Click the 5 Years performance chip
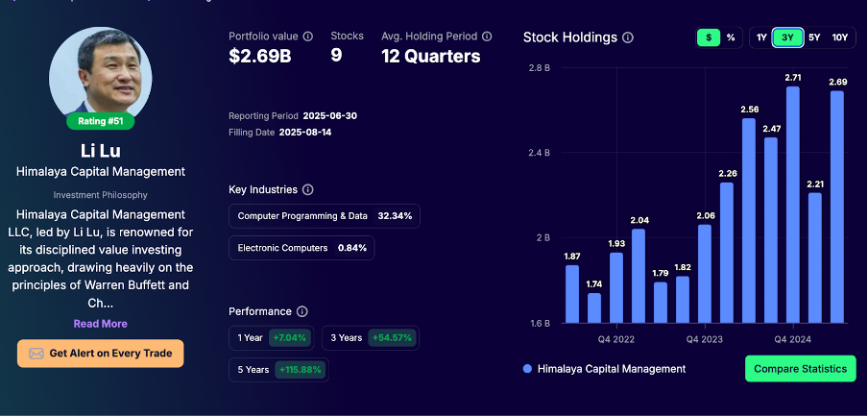The width and height of the screenshot is (868, 417). tap(279, 370)
